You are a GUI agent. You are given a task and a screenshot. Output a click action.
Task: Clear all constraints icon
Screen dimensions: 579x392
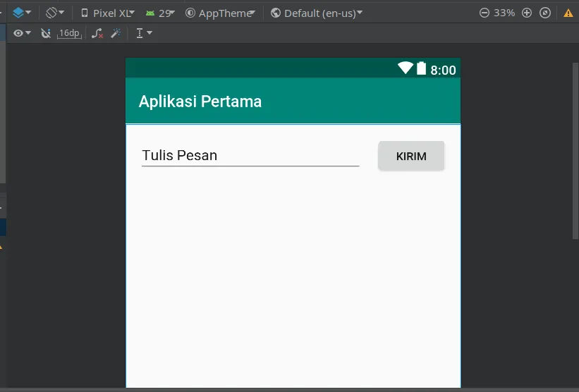pyautogui.click(x=97, y=33)
